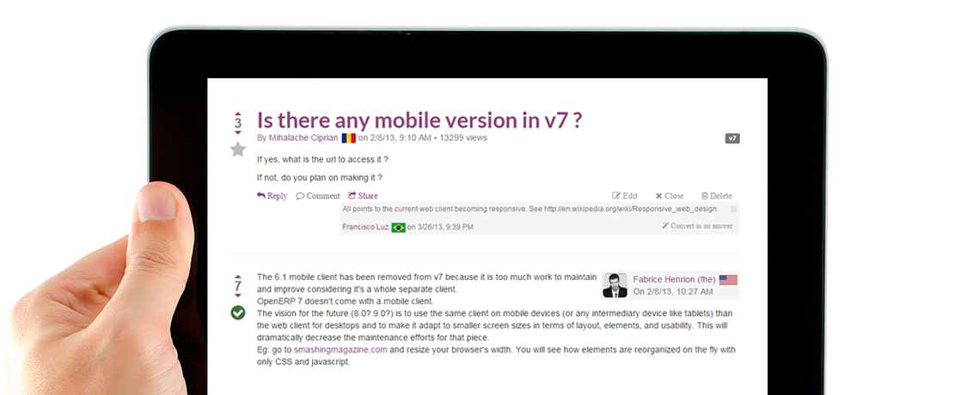The height and width of the screenshot is (395, 980).
Task: Visit the smashingmagazine.com link
Action: click(x=340, y=350)
